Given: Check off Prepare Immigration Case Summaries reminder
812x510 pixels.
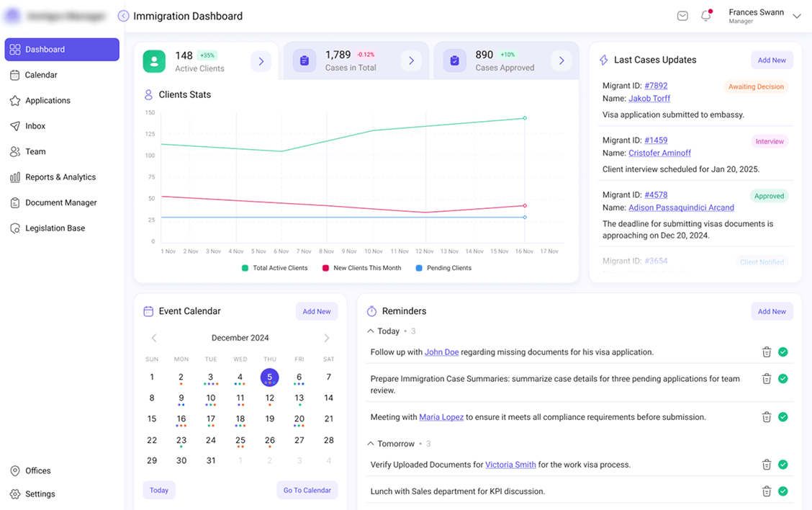Looking at the screenshot, I should pyautogui.click(x=782, y=379).
